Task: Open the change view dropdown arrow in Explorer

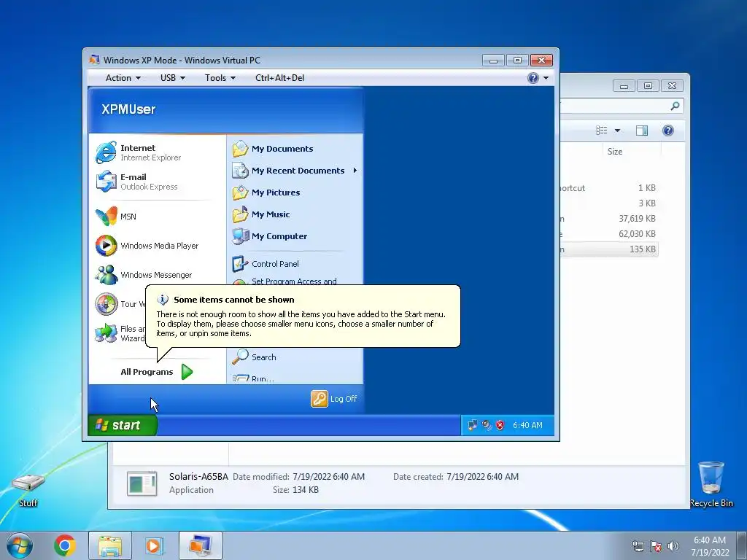Action: coord(617,131)
